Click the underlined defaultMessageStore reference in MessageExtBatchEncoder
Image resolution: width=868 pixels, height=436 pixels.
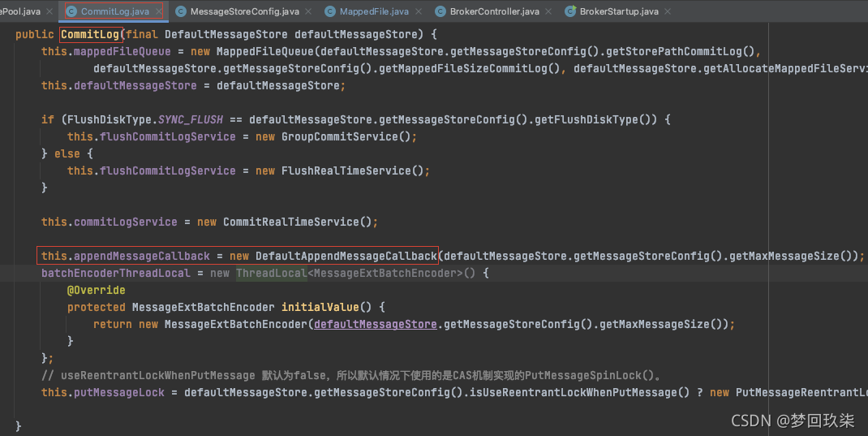[375, 324]
